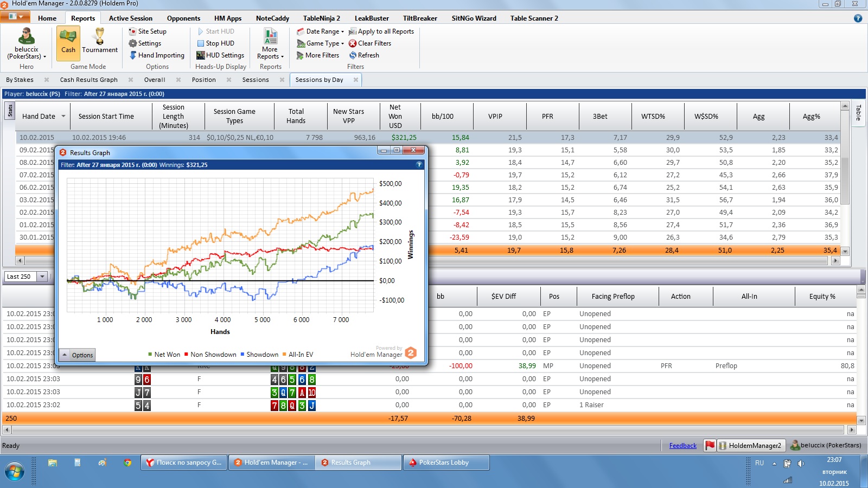Open the help icon in the ribbon corner

(858, 18)
